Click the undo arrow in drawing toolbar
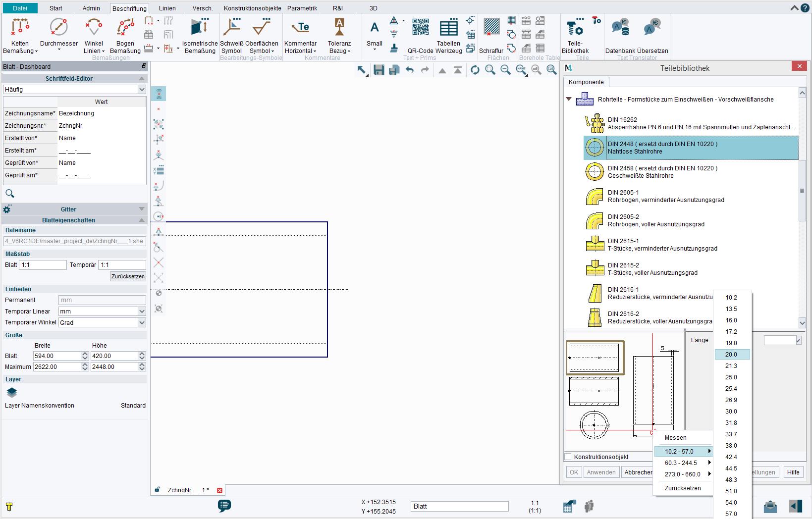The height and width of the screenshot is (519, 812). 410,70
